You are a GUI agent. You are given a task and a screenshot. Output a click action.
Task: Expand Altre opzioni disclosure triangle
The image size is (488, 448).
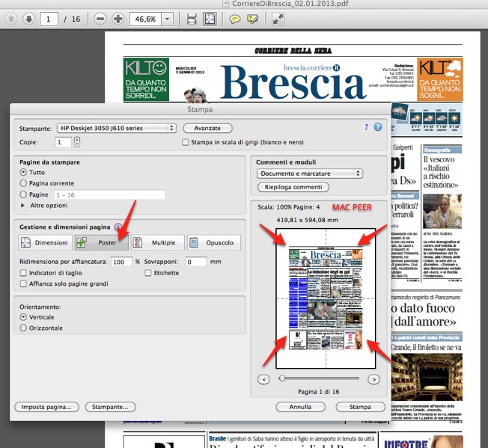coord(22,206)
